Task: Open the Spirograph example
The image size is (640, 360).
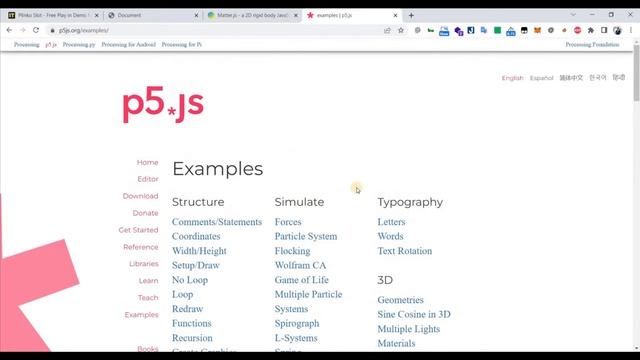Action: (x=297, y=324)
